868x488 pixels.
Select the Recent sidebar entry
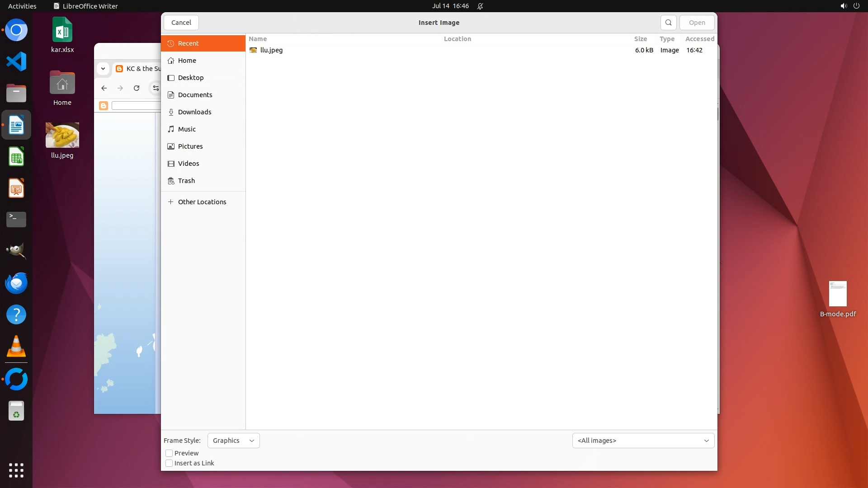point(188,43)
